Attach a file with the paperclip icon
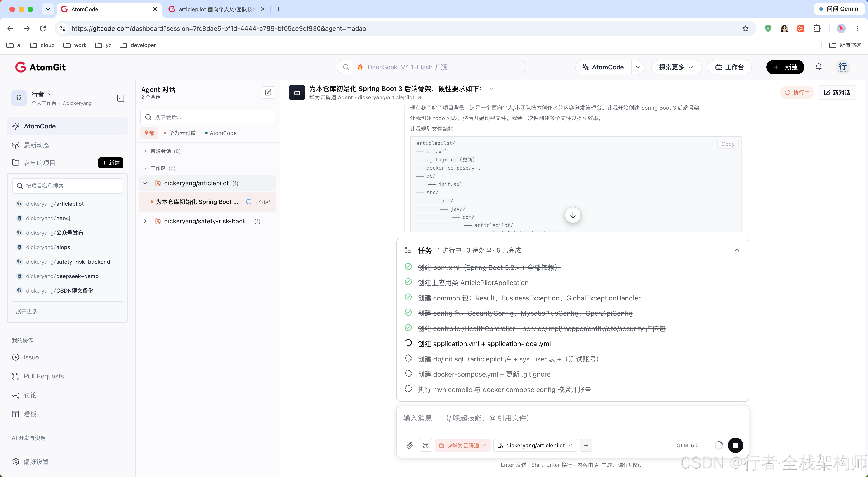Screen dimensions: 868x477 [x=409, y=445]
